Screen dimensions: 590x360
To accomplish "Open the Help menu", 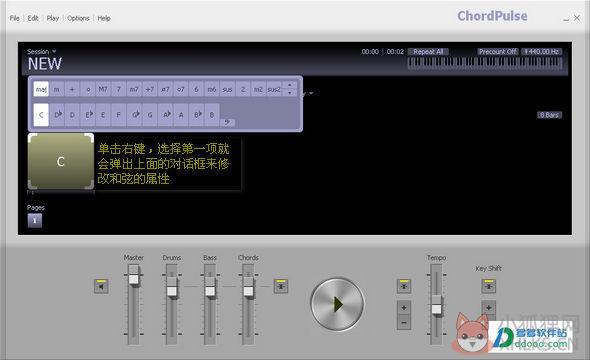I will click(104, 18).
